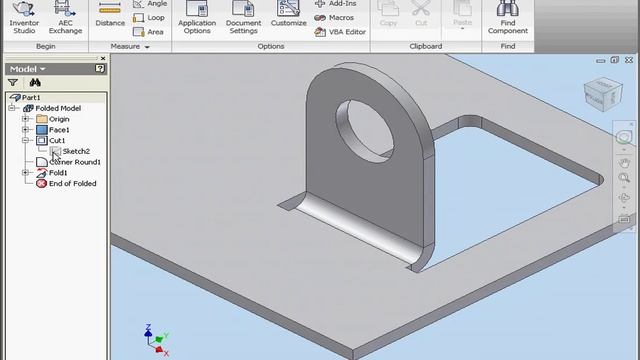
Task: Click the Copy clipboard icon
Action: pyautogui.click(x=388, y=14)
